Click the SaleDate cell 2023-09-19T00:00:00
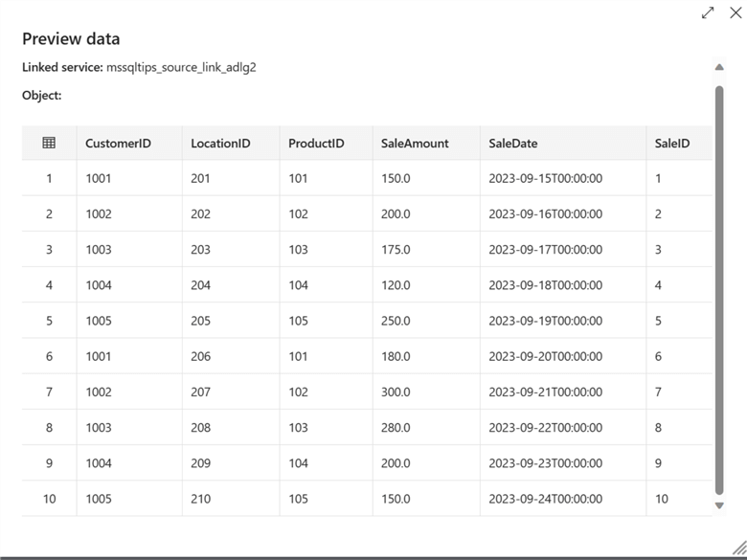This screenshot has height=560, width=747. 545,321
